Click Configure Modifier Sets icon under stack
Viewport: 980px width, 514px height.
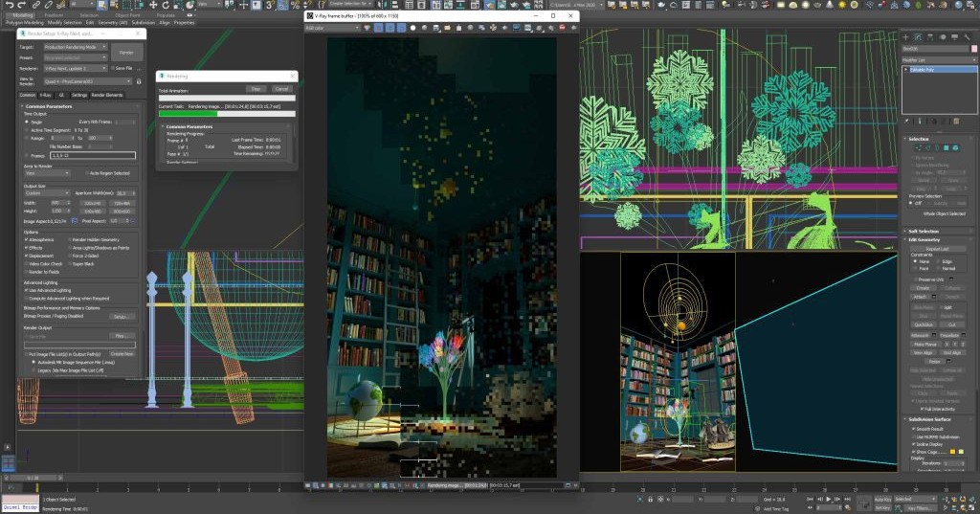tap(955, 121)
